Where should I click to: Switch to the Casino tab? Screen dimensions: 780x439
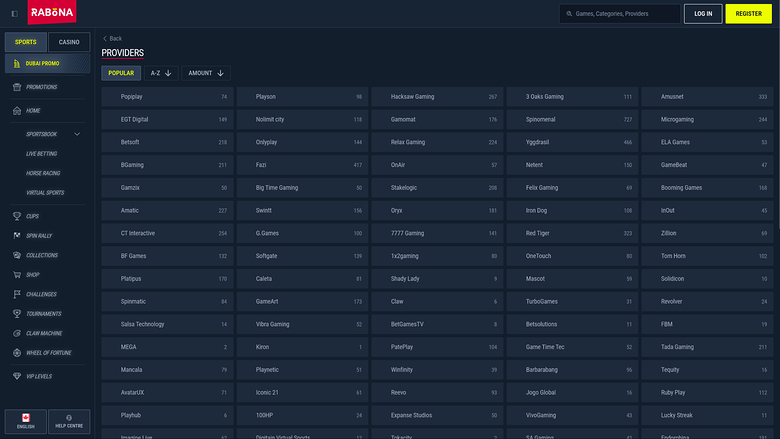(69, 42)
